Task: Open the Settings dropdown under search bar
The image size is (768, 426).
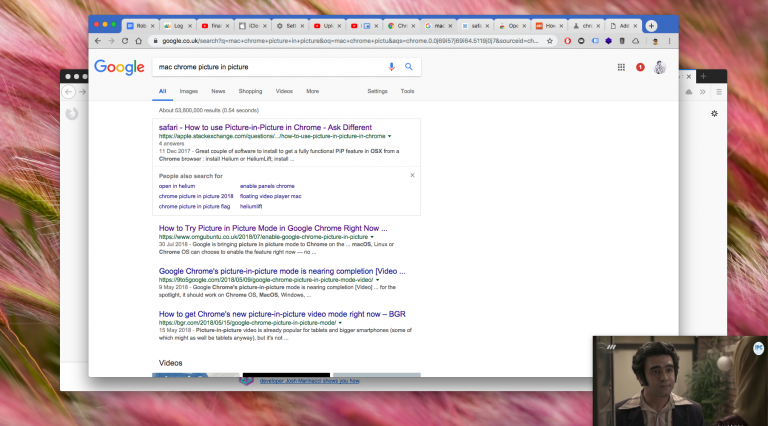Action: coord(377,91)
